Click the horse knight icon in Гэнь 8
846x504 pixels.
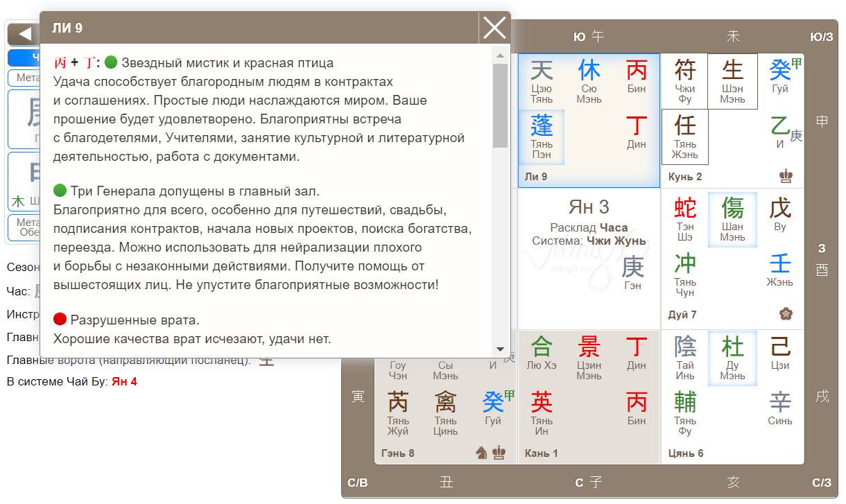click(x=481, y=453)
